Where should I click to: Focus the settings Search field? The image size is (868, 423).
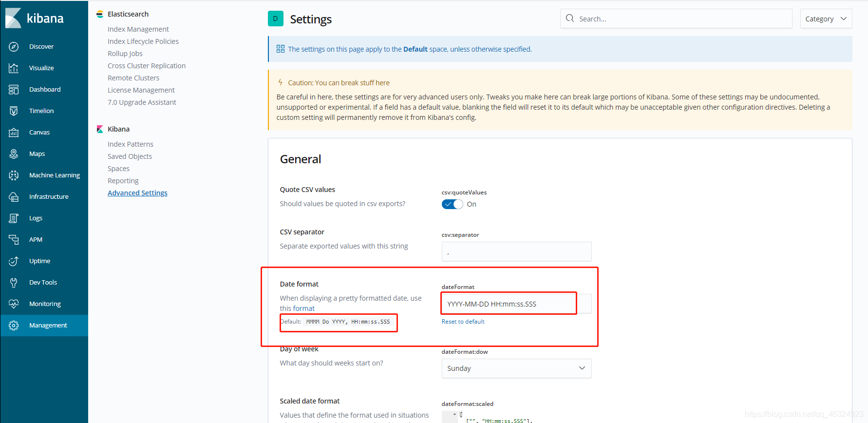point(676,19)
